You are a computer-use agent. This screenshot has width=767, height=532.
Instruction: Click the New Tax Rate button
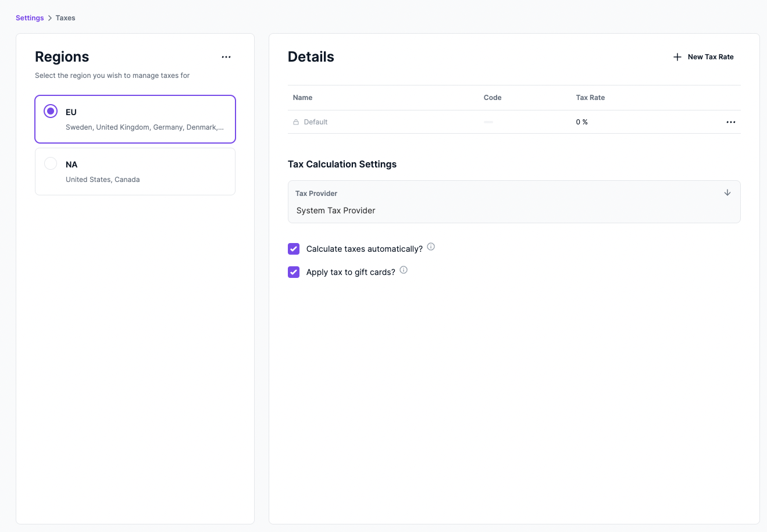[703, 56]
